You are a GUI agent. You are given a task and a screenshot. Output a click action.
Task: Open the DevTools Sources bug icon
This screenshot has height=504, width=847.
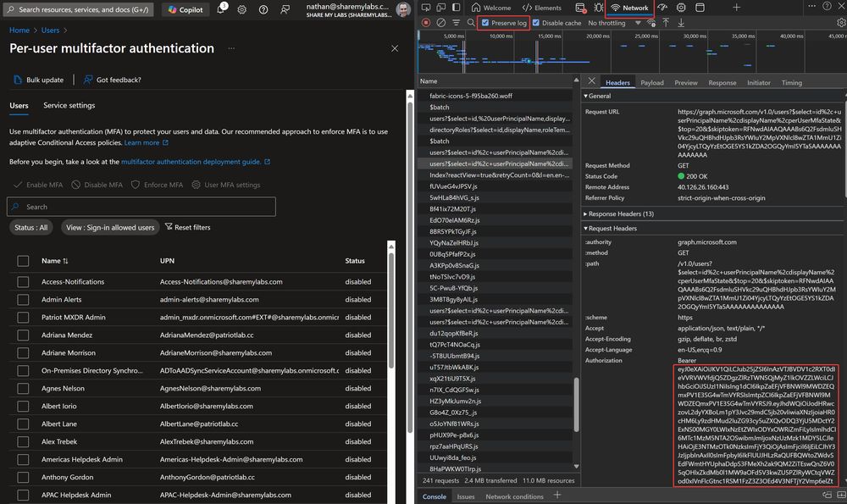pos(599,8)
